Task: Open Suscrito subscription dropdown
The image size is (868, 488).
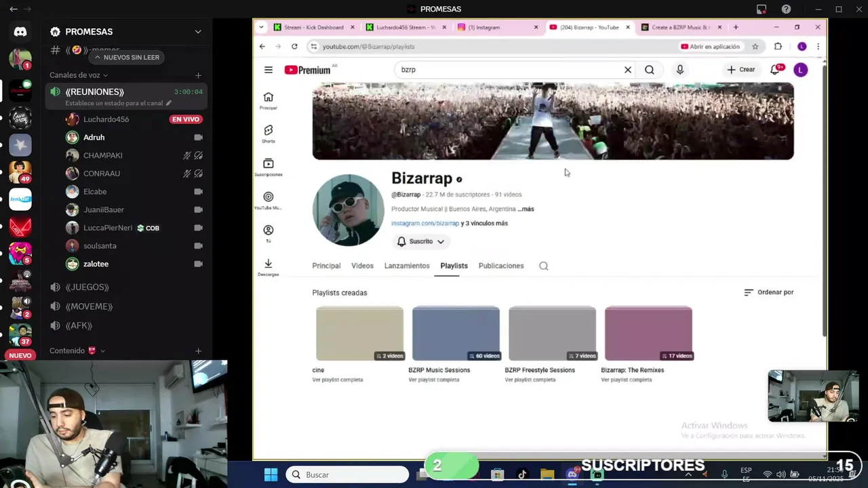Action: (x=420, y=241)
